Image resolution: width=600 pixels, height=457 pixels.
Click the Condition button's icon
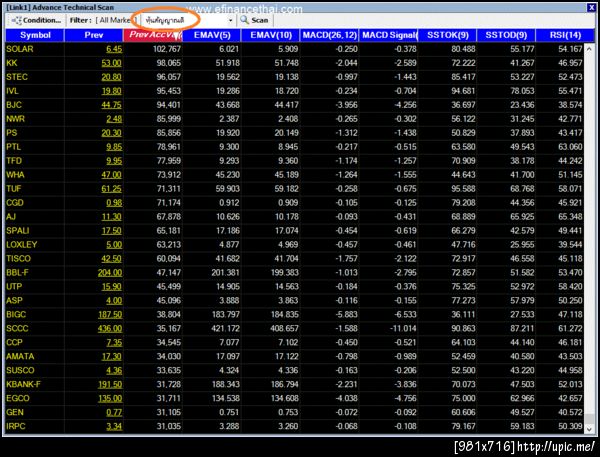pyautogui.click(x=16, y=20)
